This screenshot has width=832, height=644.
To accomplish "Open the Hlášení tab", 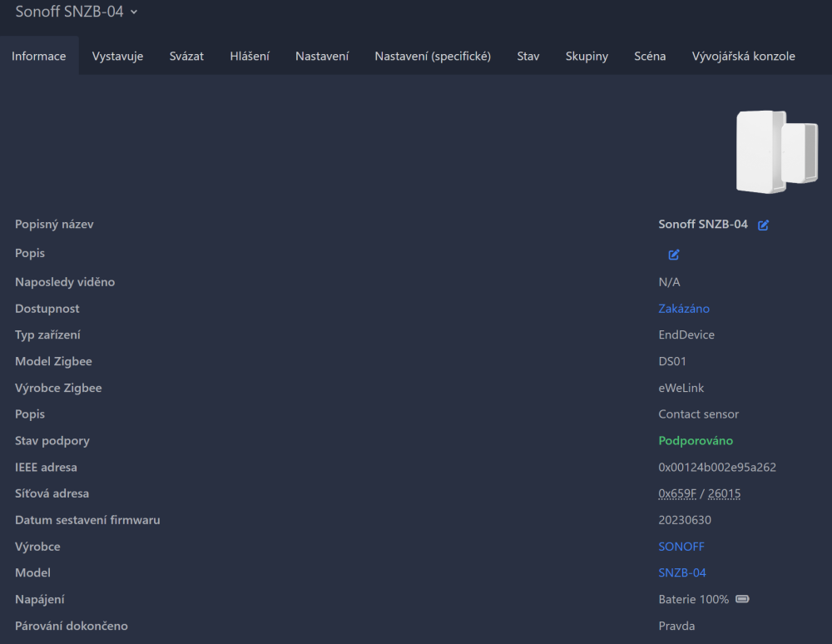I will coord(250,56).
